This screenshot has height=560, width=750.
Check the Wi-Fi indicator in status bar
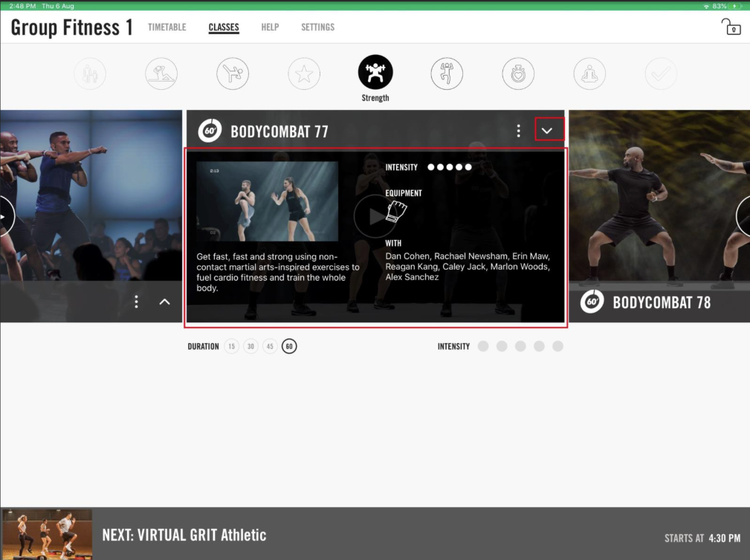coord(706,6)
